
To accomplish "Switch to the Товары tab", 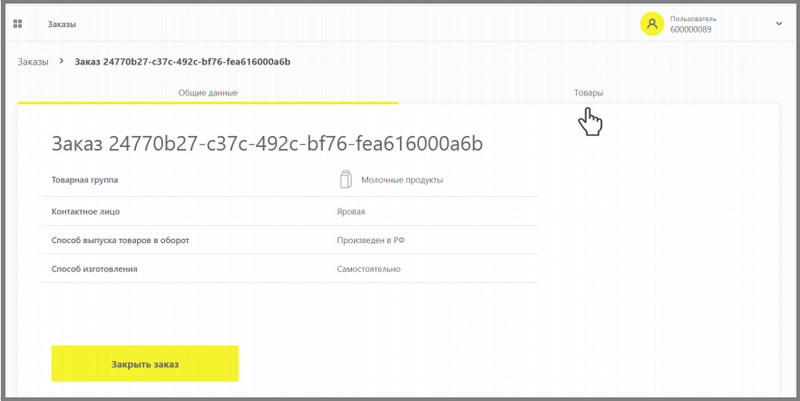I will click(x=588, y=93).
